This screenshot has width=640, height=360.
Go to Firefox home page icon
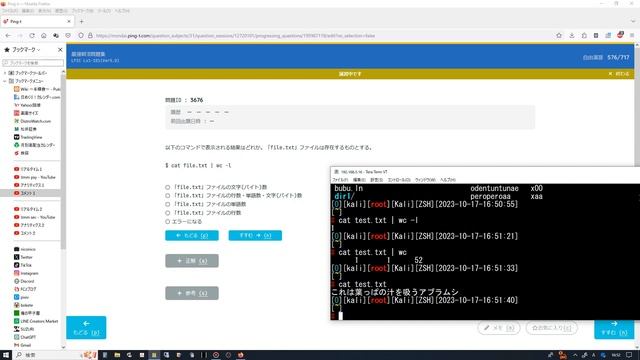(44, 36)
